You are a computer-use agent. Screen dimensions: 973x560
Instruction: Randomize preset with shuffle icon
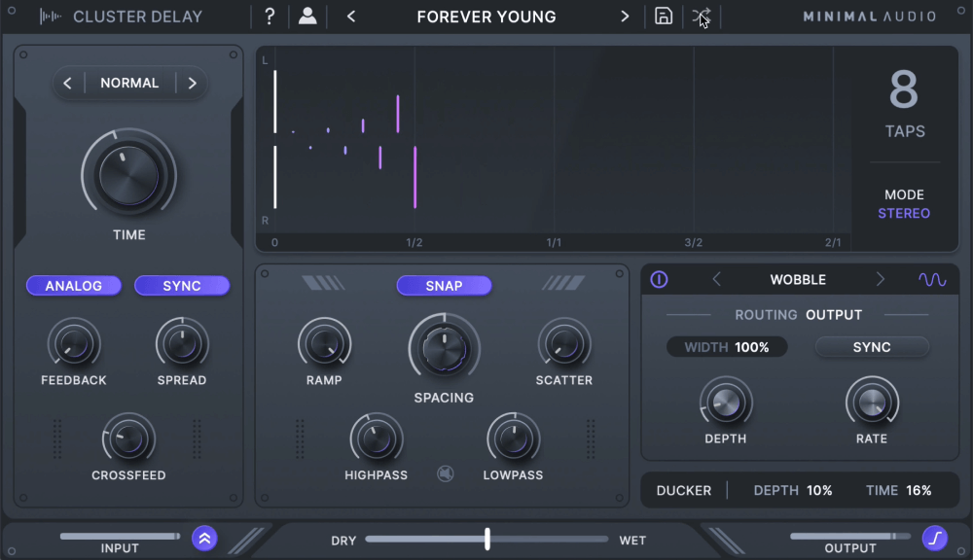click(702, 17)
